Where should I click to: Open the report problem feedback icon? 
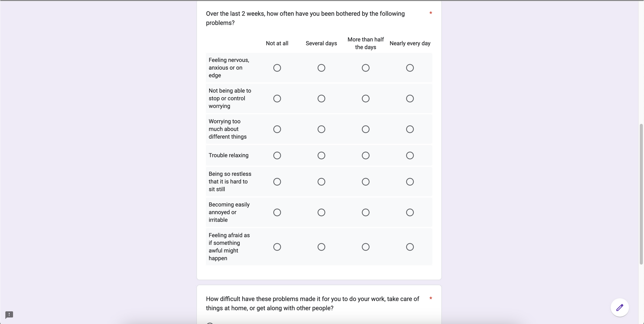(x=9, y=315)
